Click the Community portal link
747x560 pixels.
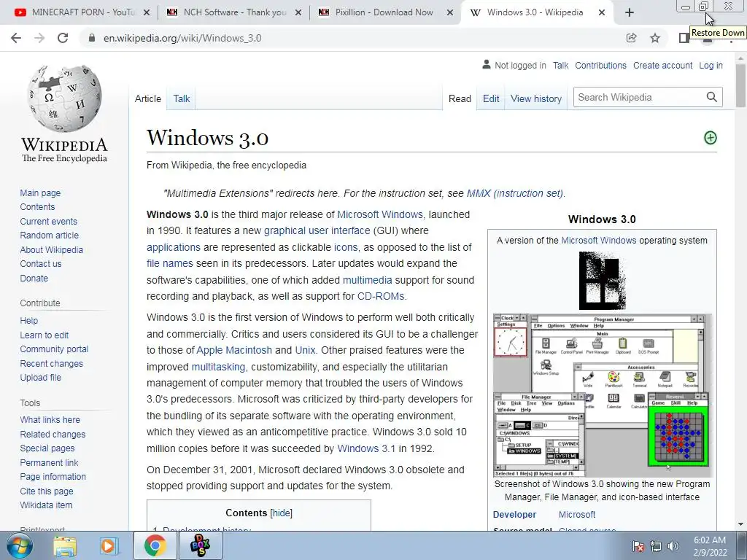point(54,349)
